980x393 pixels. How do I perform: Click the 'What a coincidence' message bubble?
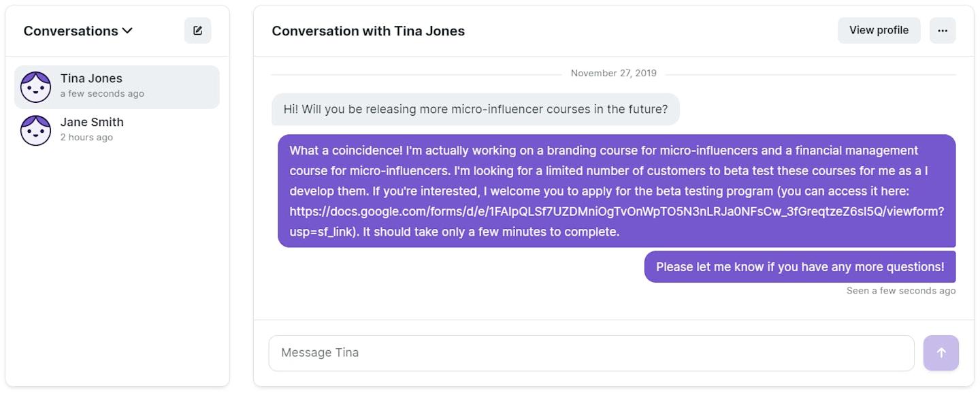pos(617,191)
